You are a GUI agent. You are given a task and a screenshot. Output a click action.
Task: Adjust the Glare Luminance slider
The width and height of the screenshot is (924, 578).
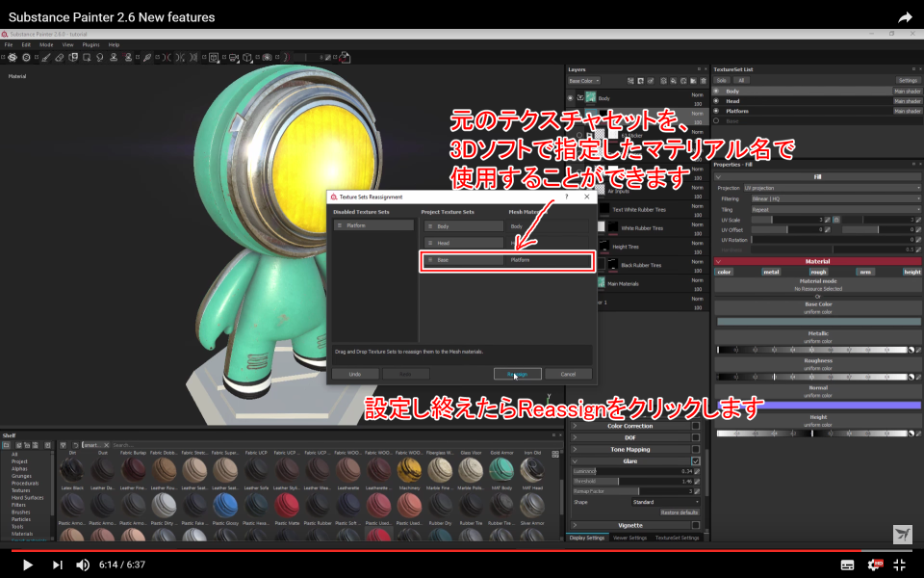click(x=632, y=471)
